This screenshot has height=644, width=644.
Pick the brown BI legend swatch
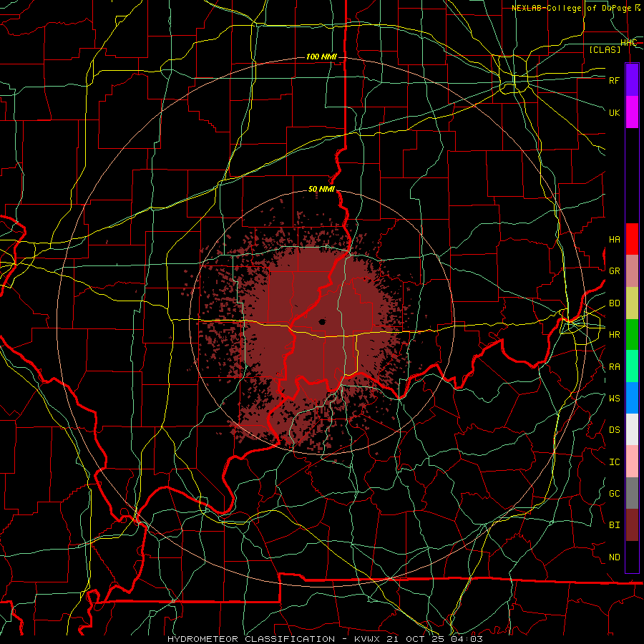coord(632,525)
